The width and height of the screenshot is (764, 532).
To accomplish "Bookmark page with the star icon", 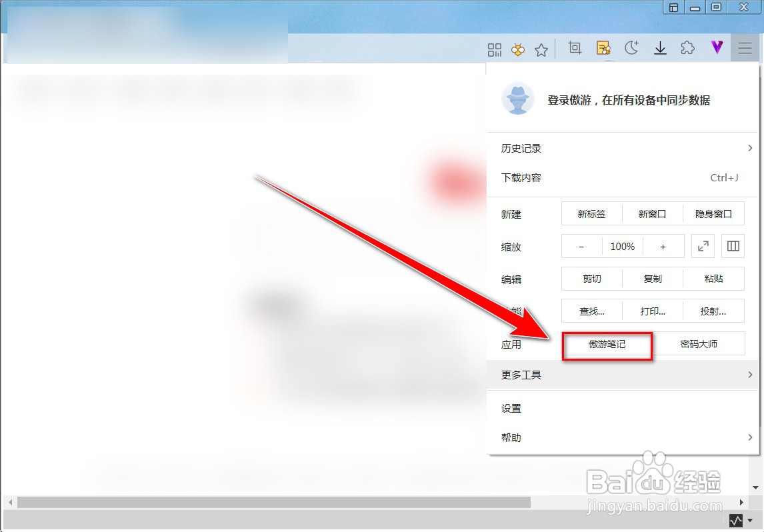I will pyautogui.click(x=541, y=49).
